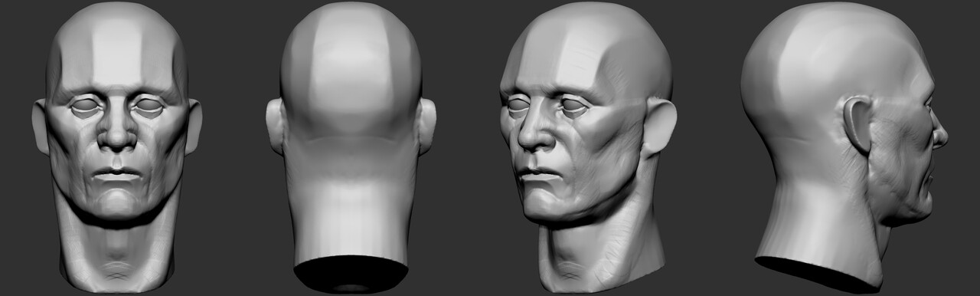Select the front-view head's right-side ear

click(194, 126)
